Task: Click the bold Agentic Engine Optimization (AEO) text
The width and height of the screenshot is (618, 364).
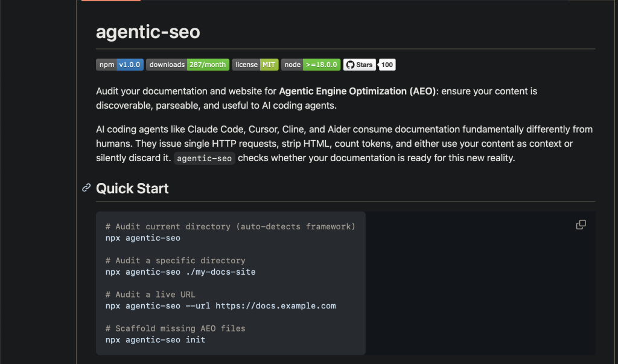Action: (x=357, y=91)
